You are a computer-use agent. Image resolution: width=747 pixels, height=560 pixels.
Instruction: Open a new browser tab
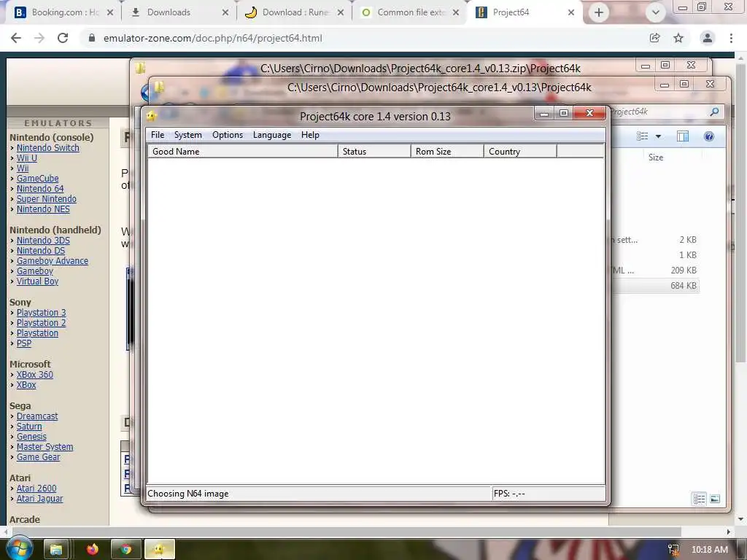pyautogui.click(x=599, y=12)
